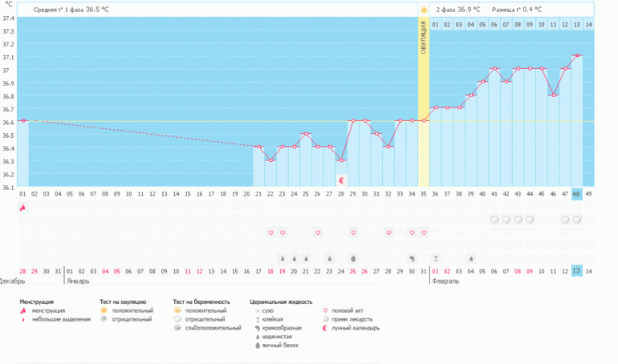Select intercourse heart icon on cycle day 35
Viewport: 618px width, 364px height.
[424, 233]
